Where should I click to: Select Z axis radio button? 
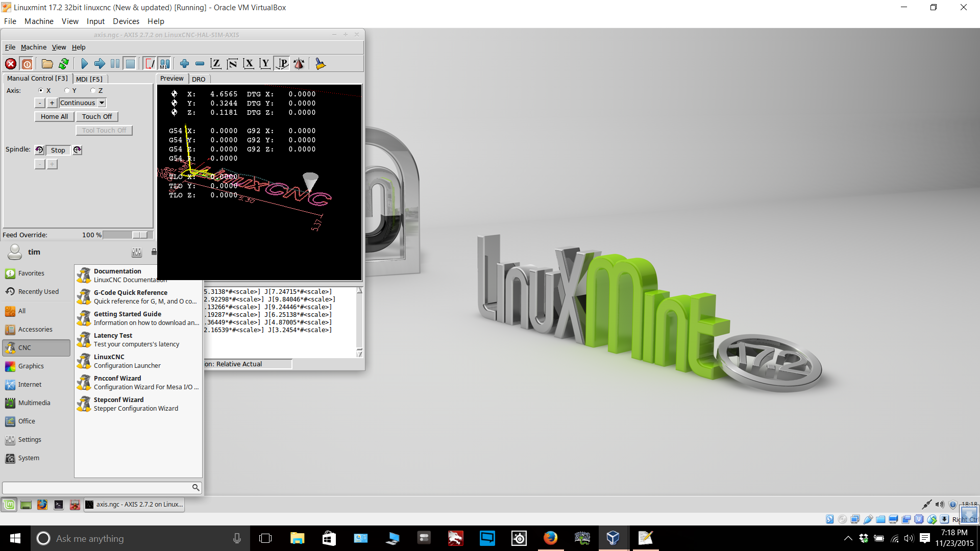tap(93, 90)
